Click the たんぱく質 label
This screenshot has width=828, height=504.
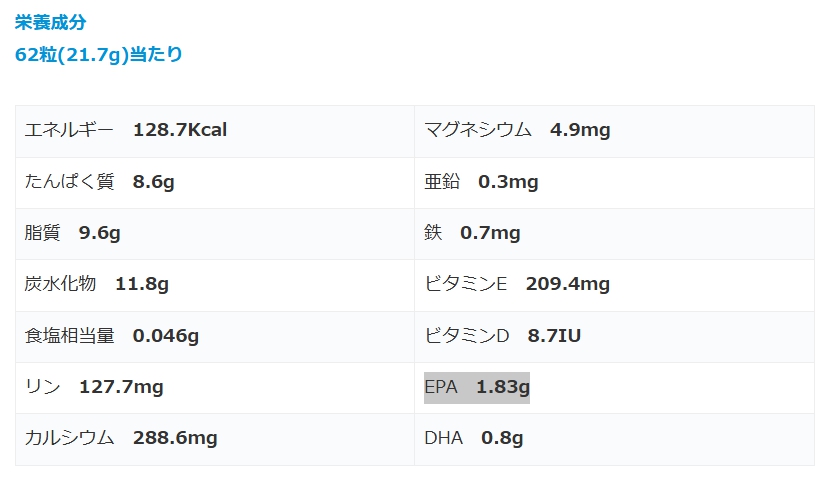click(69, 181)
